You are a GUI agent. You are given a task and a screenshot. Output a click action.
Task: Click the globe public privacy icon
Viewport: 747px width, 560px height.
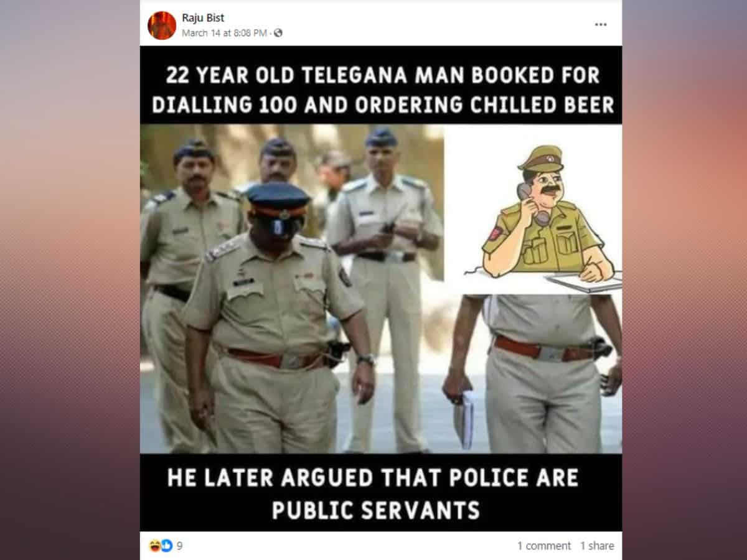point(278,33)
